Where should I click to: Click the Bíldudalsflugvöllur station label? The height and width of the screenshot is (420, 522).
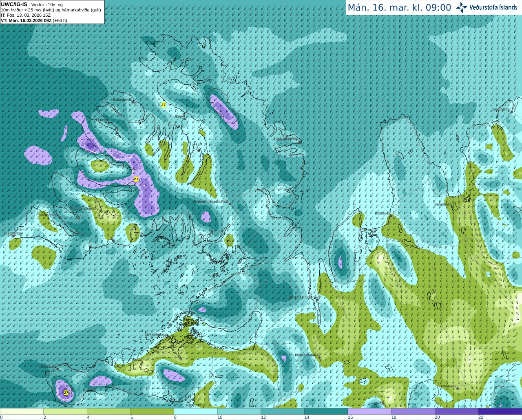coord(85,208)
